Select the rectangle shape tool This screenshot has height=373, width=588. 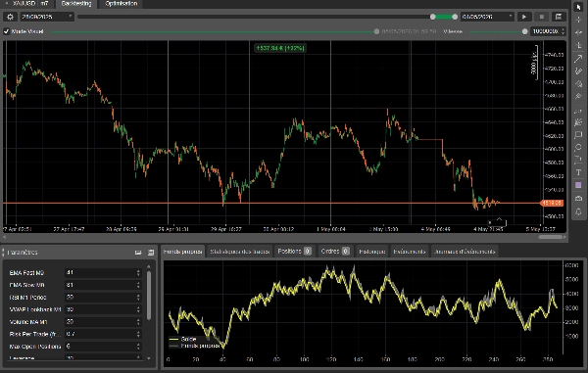578,134
